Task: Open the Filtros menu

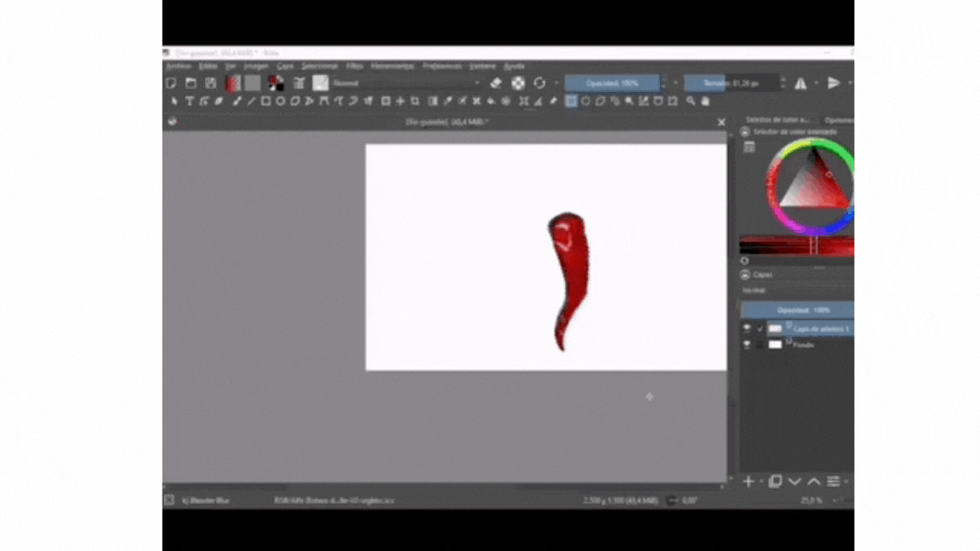Action: click(355, 65)
